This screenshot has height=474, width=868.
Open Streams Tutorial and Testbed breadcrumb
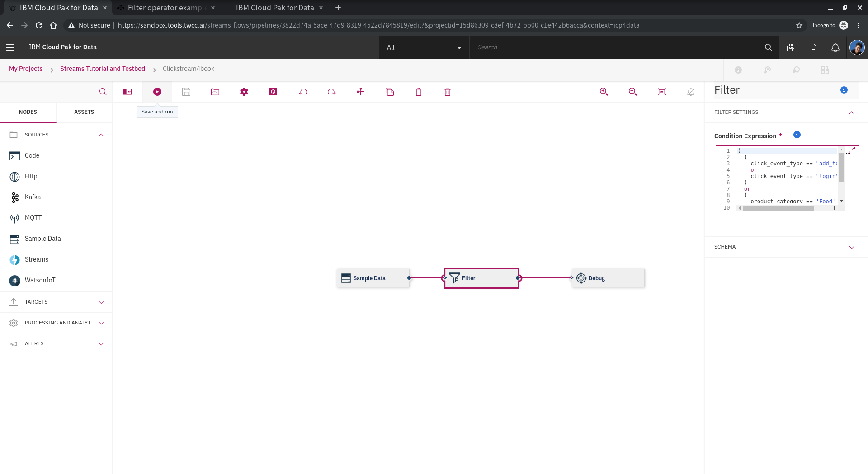pyautogui.click(x=103, y=69)
